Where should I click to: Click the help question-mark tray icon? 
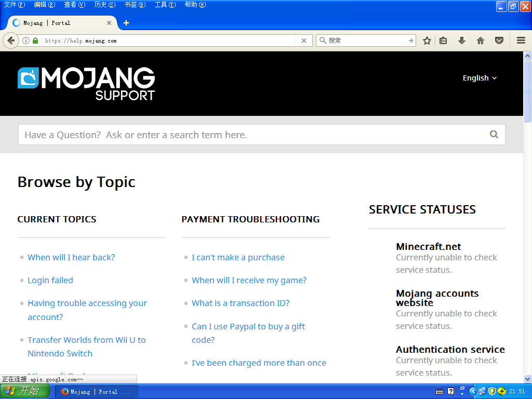[x=450, y=392]
